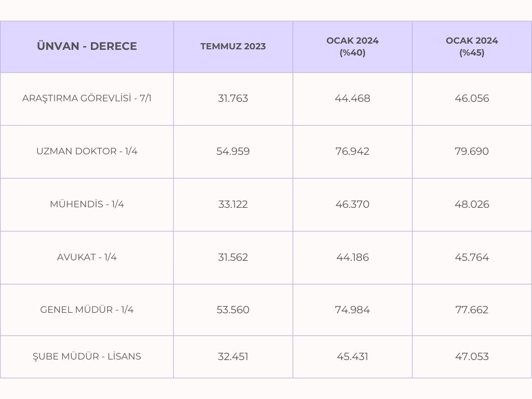Click the 45.764 cell in AVUKAT row
532x399 pixels.
472,257
